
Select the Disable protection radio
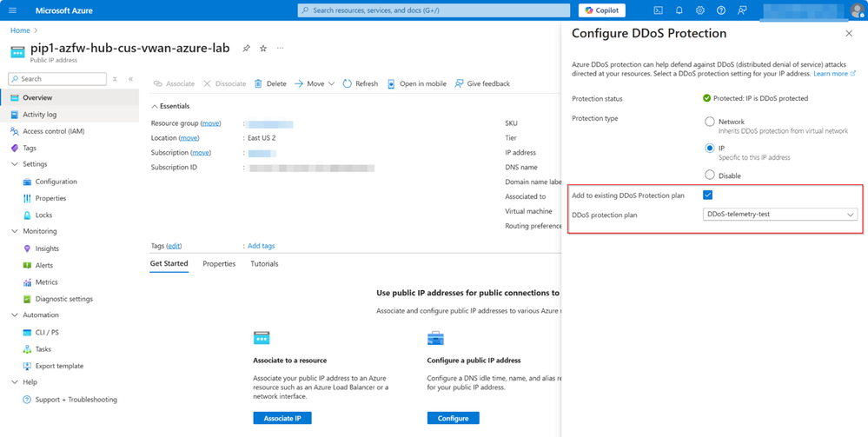click(x=710, y=175)
